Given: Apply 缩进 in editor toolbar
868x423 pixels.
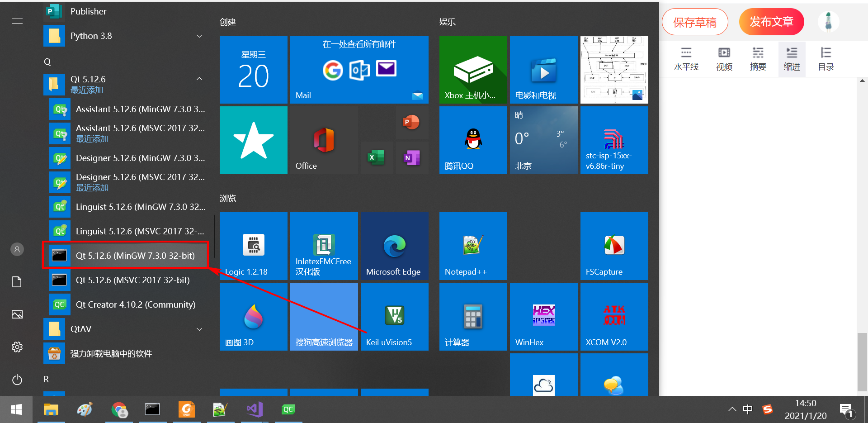Looking at the screenshot, I should 792,59.
